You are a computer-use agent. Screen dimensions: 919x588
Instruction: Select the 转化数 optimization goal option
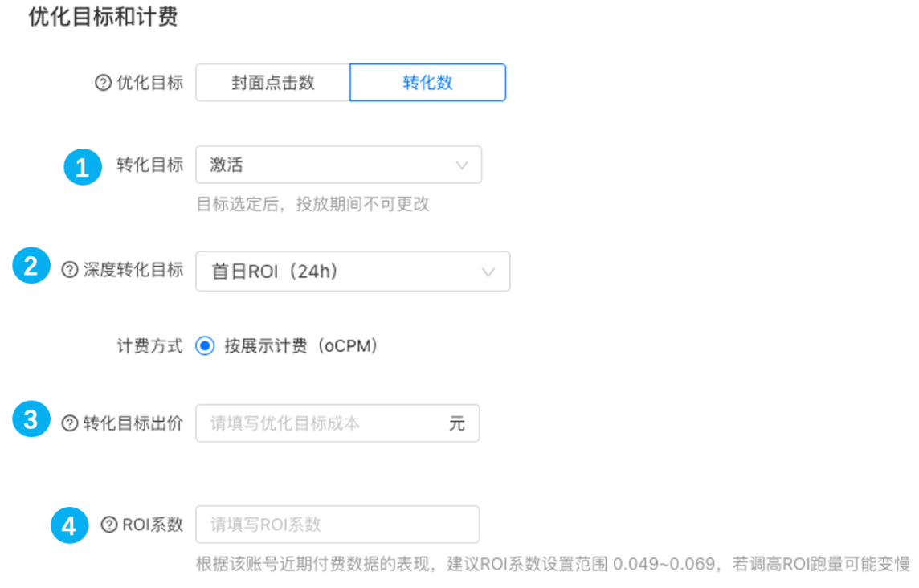coord(427,82)
